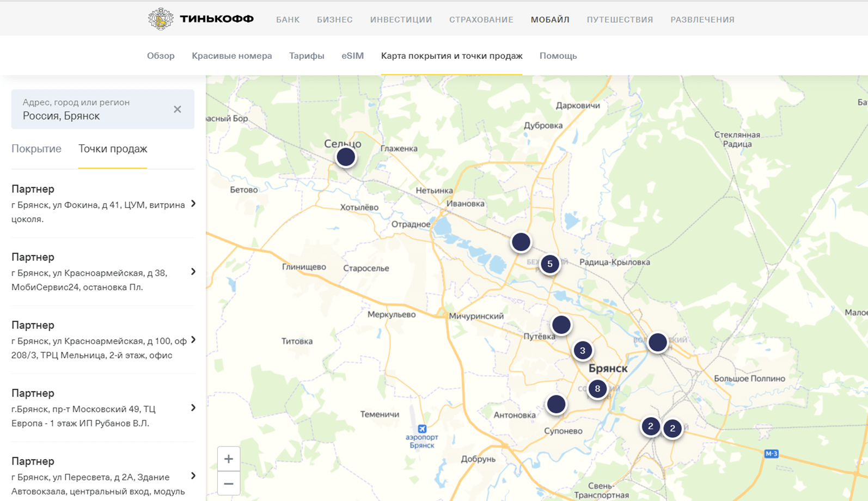868x501 pixels.
Task: Zoom out the map with minus button
Action: click(229, 484)
